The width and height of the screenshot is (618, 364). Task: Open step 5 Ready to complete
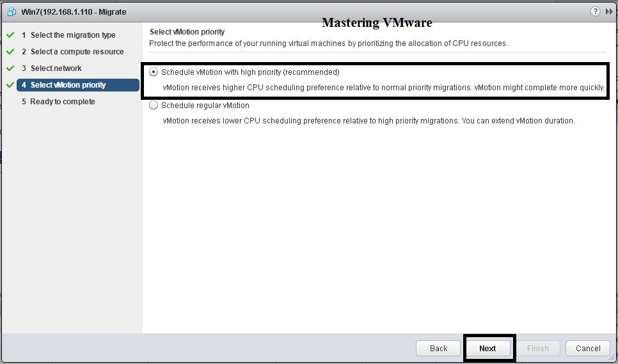(58, 102)
